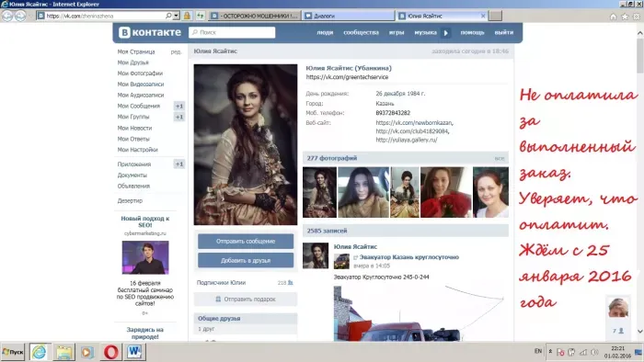Open a new blank browser tab
This screenshot has width=644, height=362.
(x=495, y=16)
